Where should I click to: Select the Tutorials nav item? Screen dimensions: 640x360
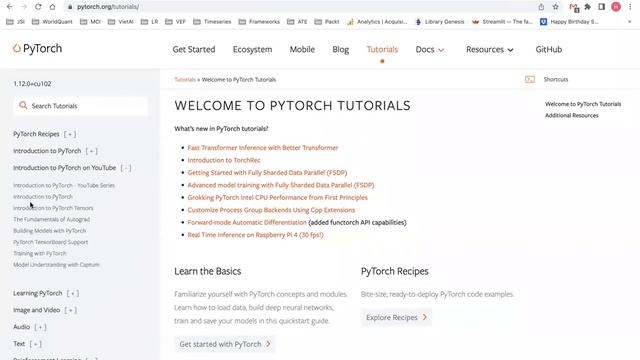coord(382,49)
